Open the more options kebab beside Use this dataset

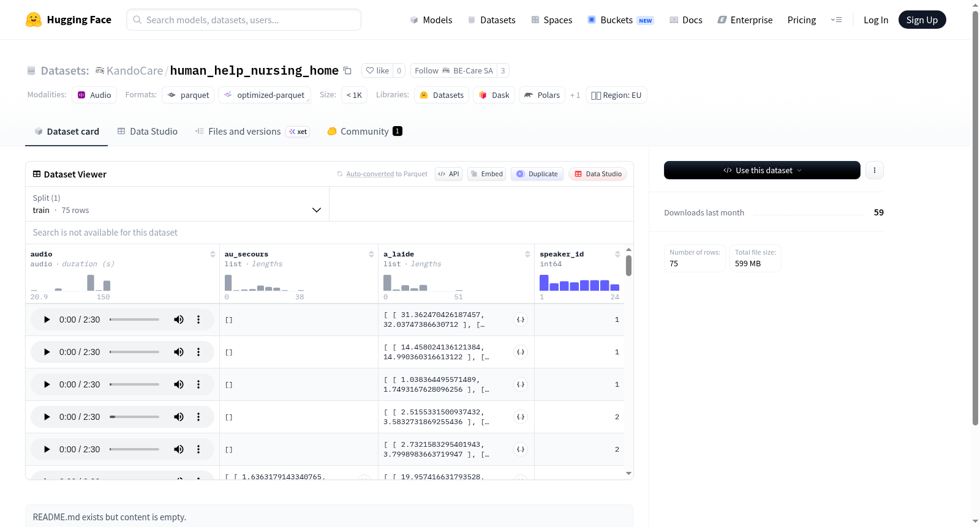pyautogui.click(x=875, y=170)
